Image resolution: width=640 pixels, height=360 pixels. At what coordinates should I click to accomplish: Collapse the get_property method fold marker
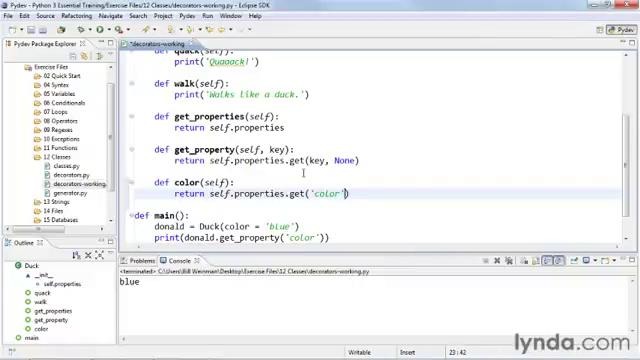[x=131, y=149]
